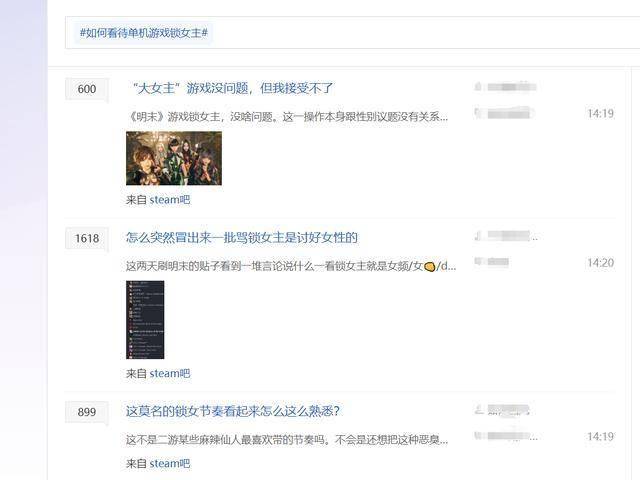Image resolution: width=640 pixels, height=480 pixels.
Task: Click the 1618 reply count badge
Action: 87,238
